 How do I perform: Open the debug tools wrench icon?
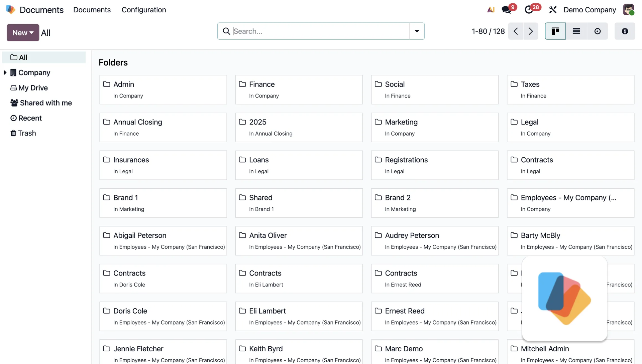click(553, 10)
